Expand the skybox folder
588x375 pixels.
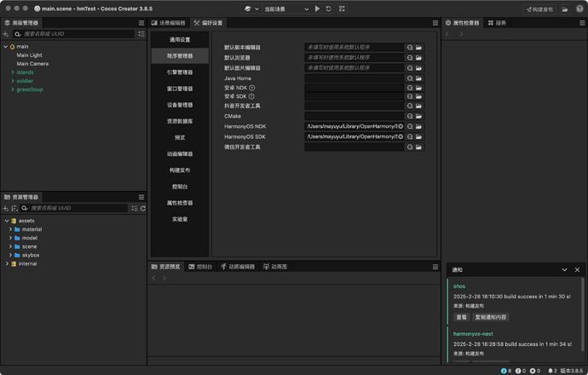pyautogui.click(x=10, y=256)
